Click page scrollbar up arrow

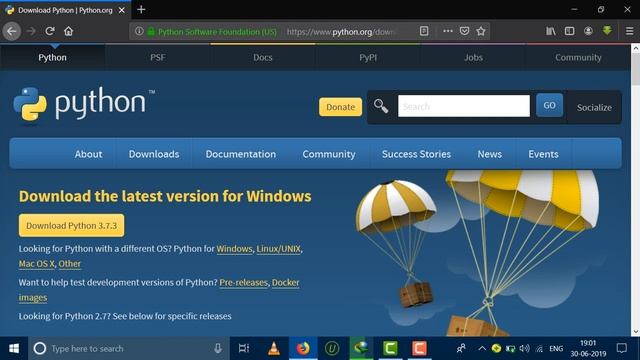tap(636, 49)
